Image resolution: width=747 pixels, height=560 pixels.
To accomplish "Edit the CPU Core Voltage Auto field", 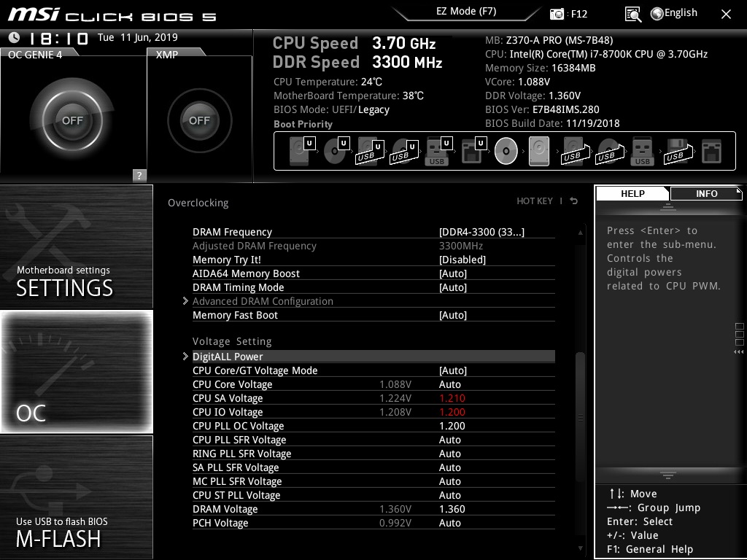I will click(x=449, y=384).
